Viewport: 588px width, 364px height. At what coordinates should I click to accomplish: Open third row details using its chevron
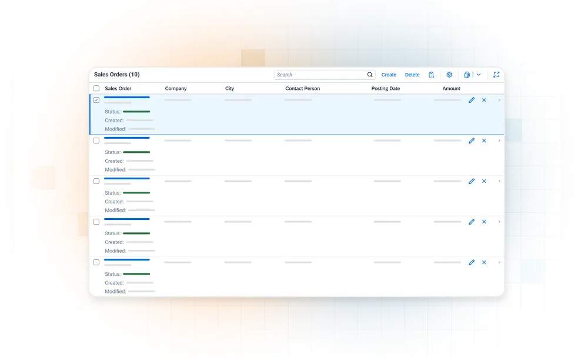tap(499, 181)
